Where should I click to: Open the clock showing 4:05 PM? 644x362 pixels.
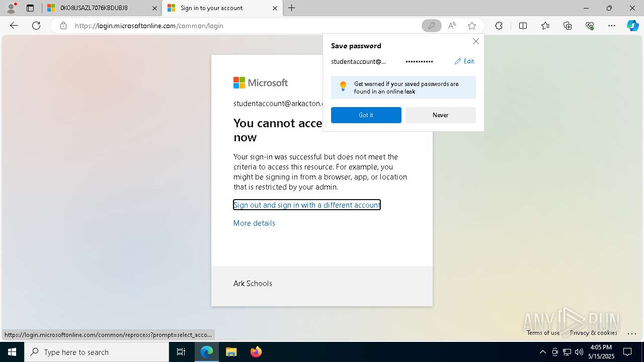(x=601, y=352)
